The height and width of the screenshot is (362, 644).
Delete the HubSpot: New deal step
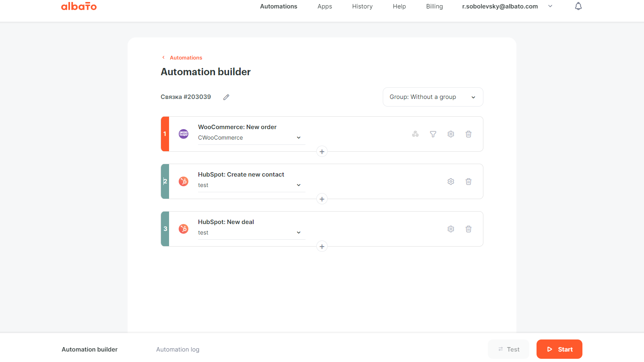point(468,229)
